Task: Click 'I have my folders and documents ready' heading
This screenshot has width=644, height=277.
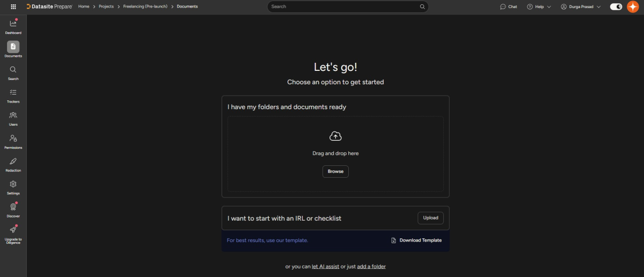Action: point(287,107)
